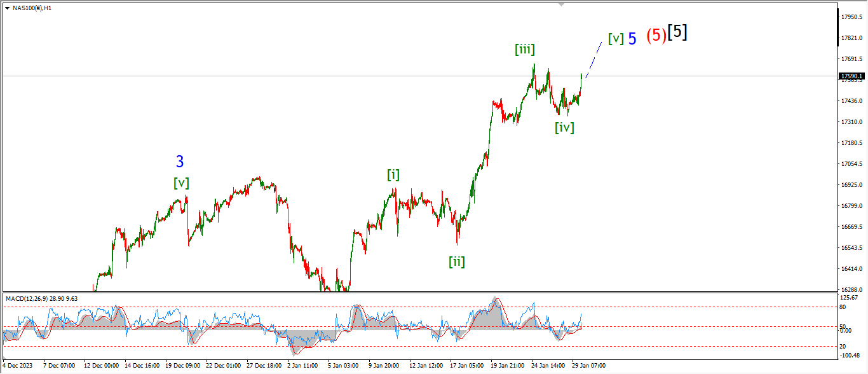Image resolution: width=868 pixels, height=374 pixels.
Task: Select the blue wave 3 label
Action: click(180, 162)
